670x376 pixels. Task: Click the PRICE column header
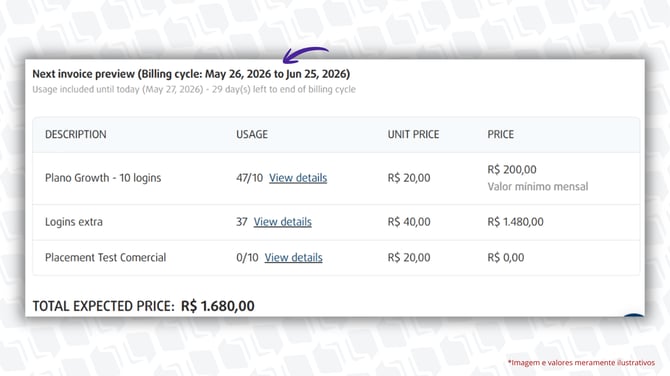click(500, 134)
